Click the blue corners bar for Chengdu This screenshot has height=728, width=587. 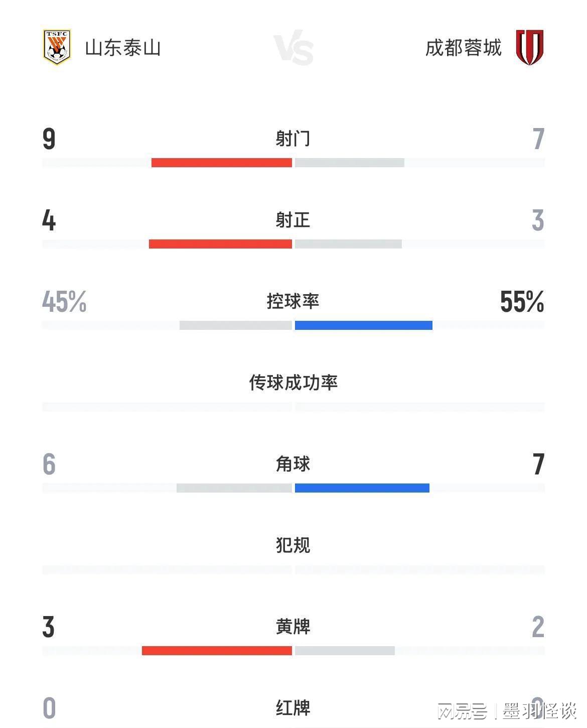[x=362, y=488]
